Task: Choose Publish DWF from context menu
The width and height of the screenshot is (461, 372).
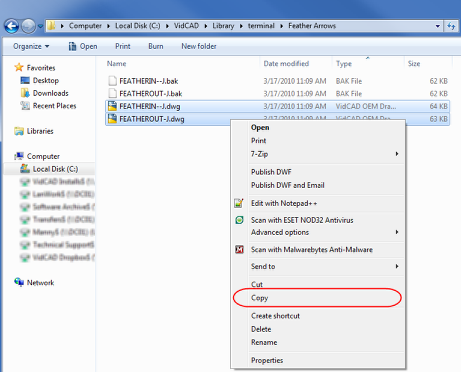Action: point(271,172)
